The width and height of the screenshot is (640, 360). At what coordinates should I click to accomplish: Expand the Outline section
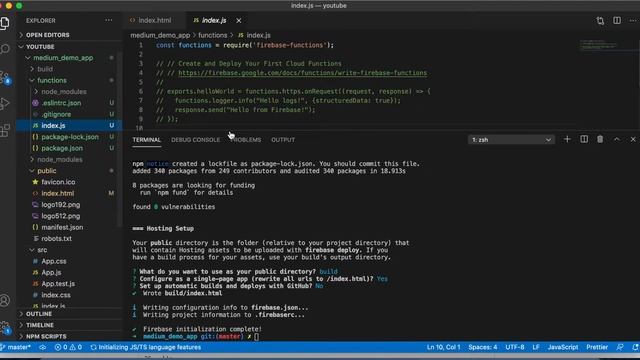pos(39,314)
